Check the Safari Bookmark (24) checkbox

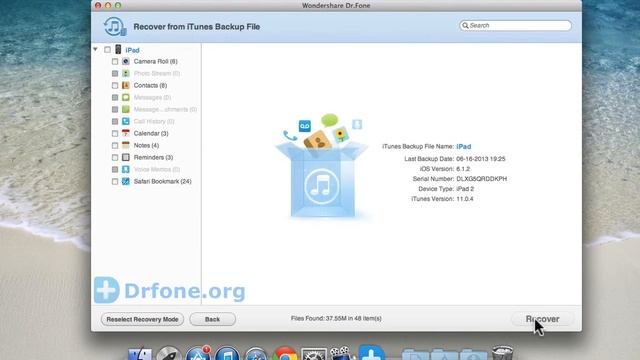click(x=115, y=181)
